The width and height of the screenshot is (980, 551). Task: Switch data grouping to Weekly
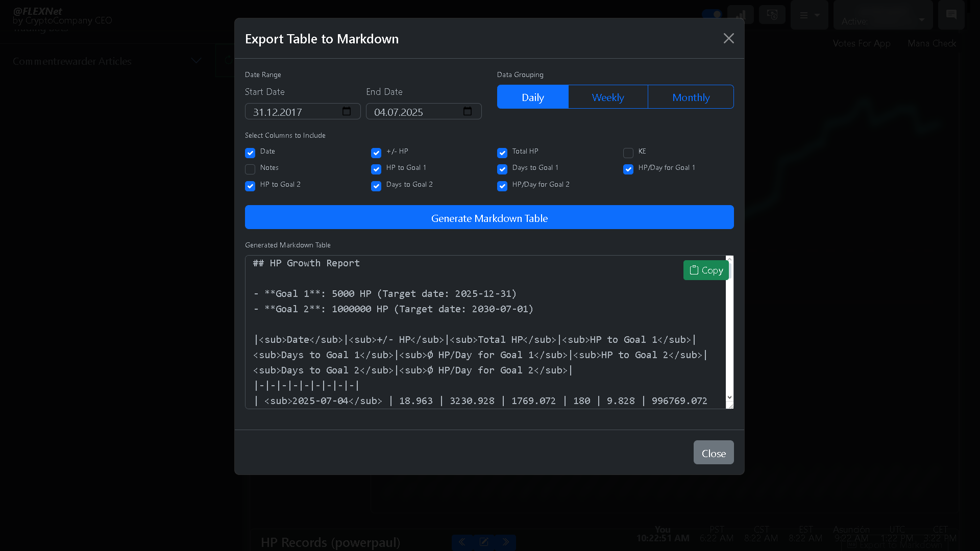[x=608, y=97]
